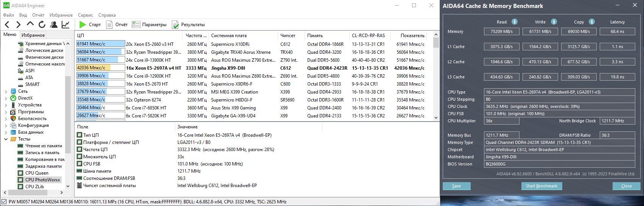Open the user/person toolbar icon
Image resolution: width=644 pixels, height=206 pixels.
click(x=54, y=25)
